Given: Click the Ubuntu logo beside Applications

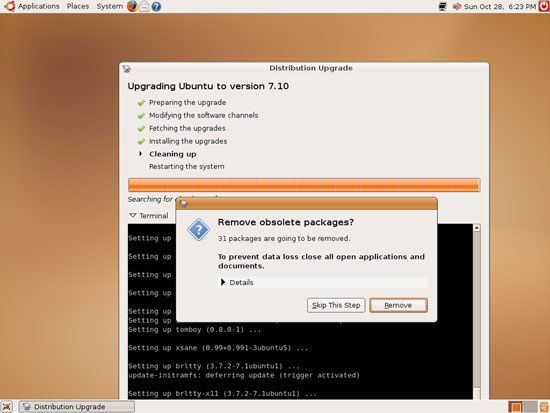Looking at the screenshot, I should click(9, 6).
